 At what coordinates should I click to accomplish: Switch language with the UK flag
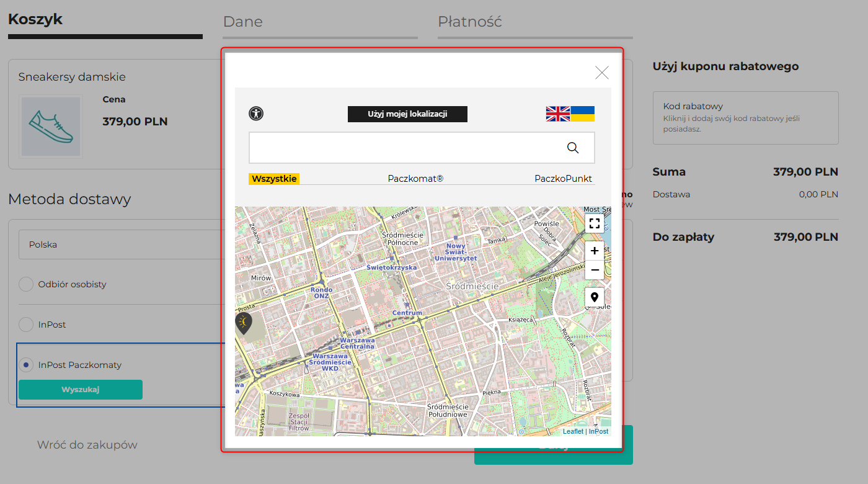coord(557,114)
